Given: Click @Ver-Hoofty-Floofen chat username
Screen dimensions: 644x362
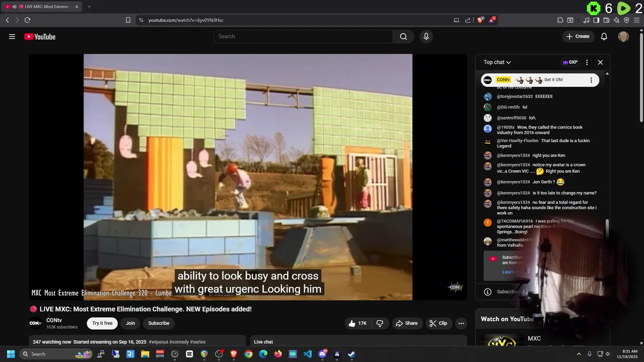Looking at the screenshot, I should (518, 141).
